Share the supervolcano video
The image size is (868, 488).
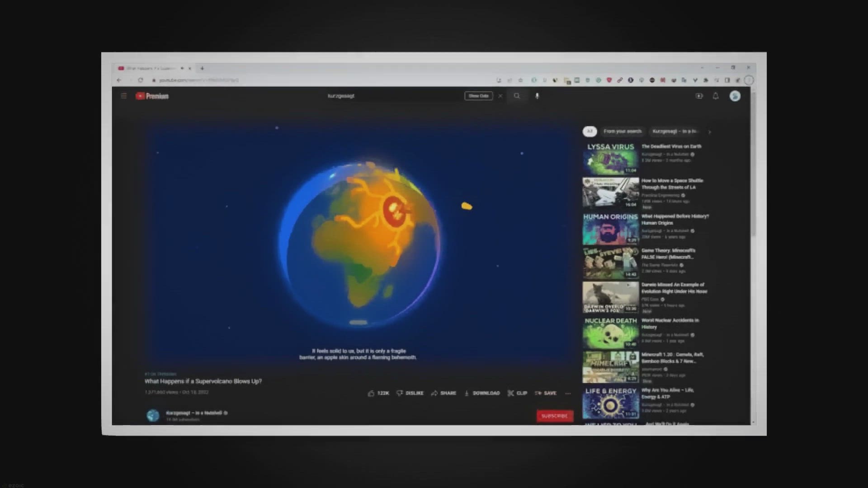[x=443, y=393]
